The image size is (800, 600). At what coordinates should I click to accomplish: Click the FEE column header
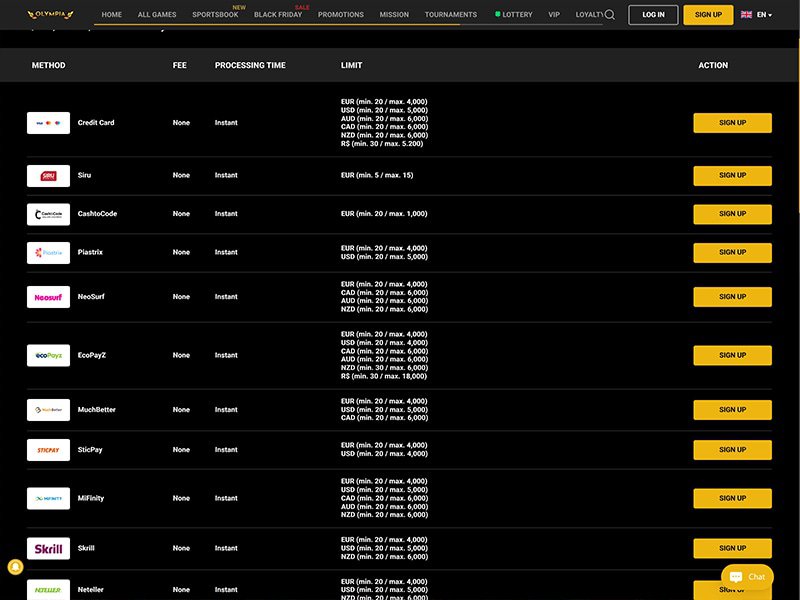tap(180, 65)
